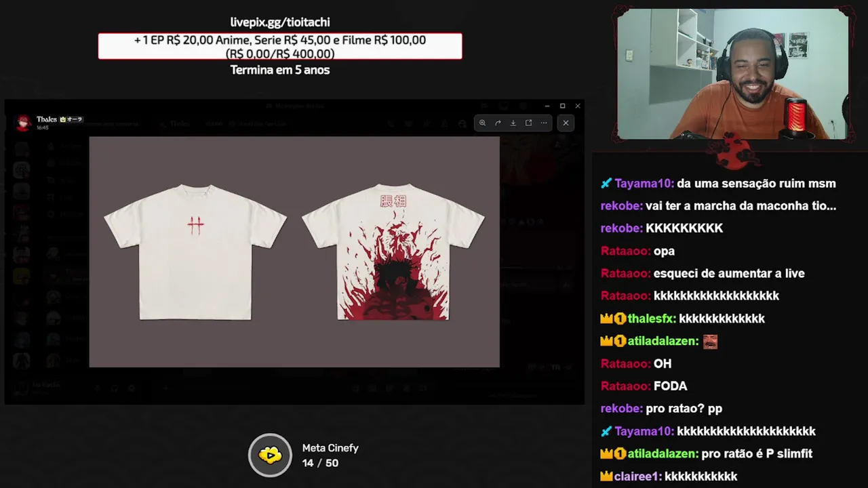Open image in browser via external-link icon
The image size is (868, 488).
528,123
